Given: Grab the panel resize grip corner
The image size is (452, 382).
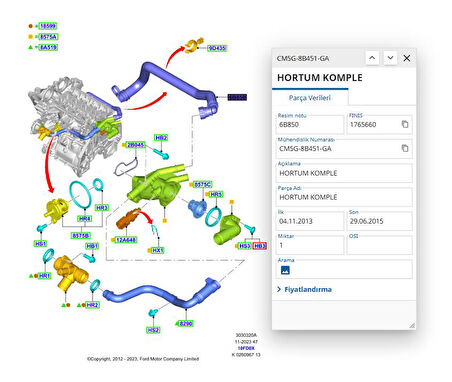Looking at the screenshot, I should [x=412, y=325].
